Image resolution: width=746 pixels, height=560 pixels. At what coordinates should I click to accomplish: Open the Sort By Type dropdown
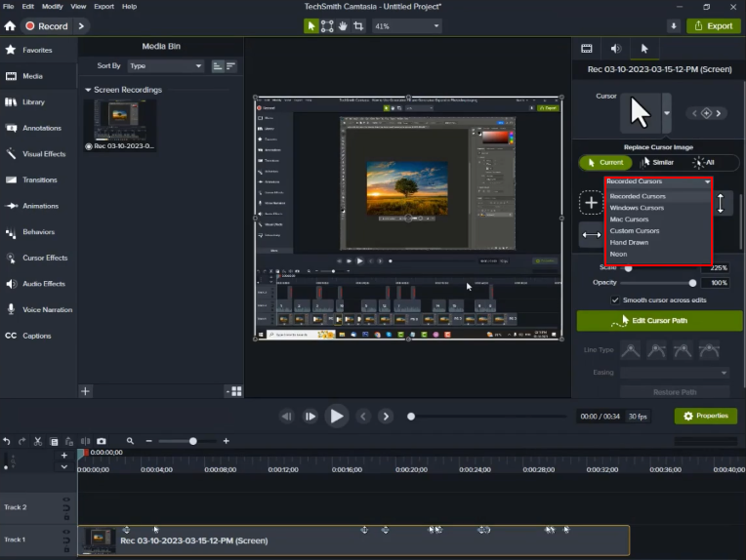tap(164, 65)
